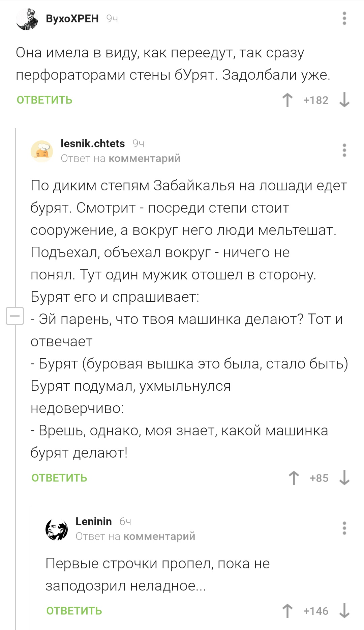Open Leninin username profile
This screenshot has width=364, height=630.
click(x=93, y=521)
